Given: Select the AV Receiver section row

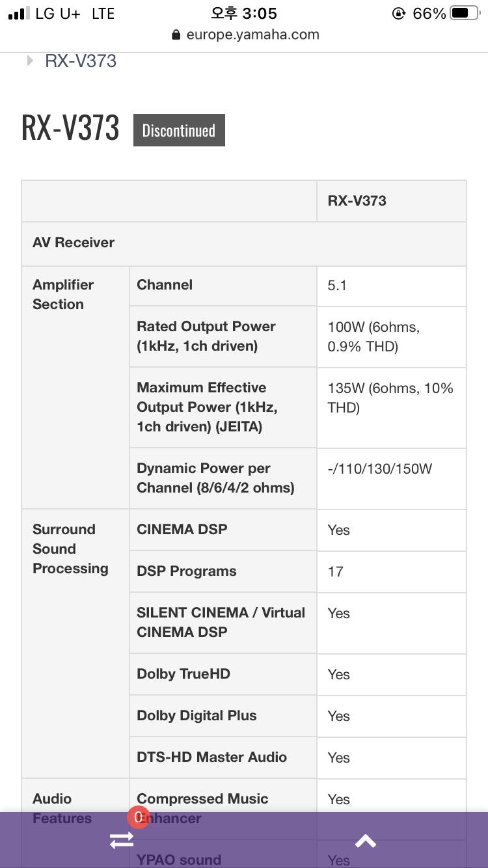Looking at the screenshot, I should coord(244,243).
